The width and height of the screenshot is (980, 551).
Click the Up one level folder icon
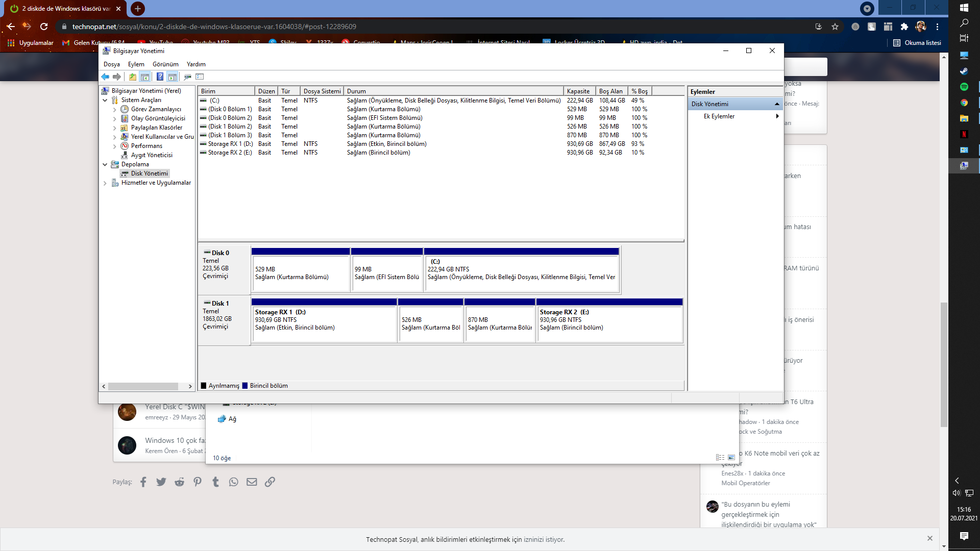pos(133,77)
